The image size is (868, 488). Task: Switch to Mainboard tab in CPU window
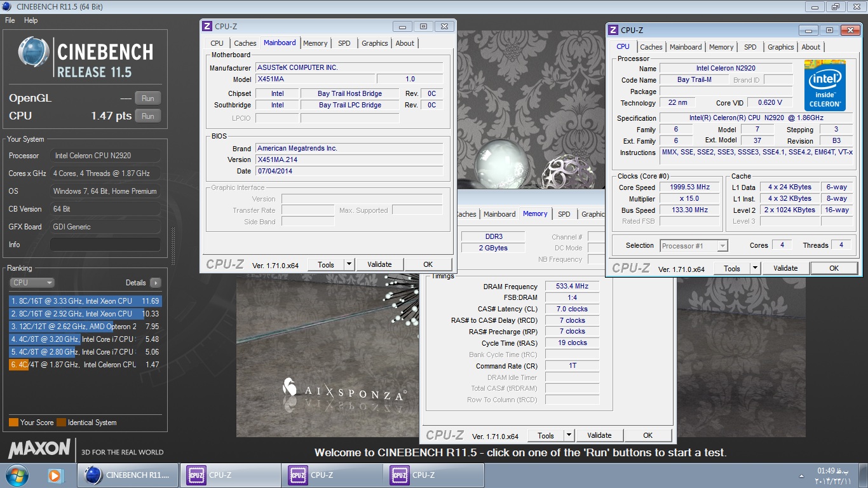(x=686, y=47)
